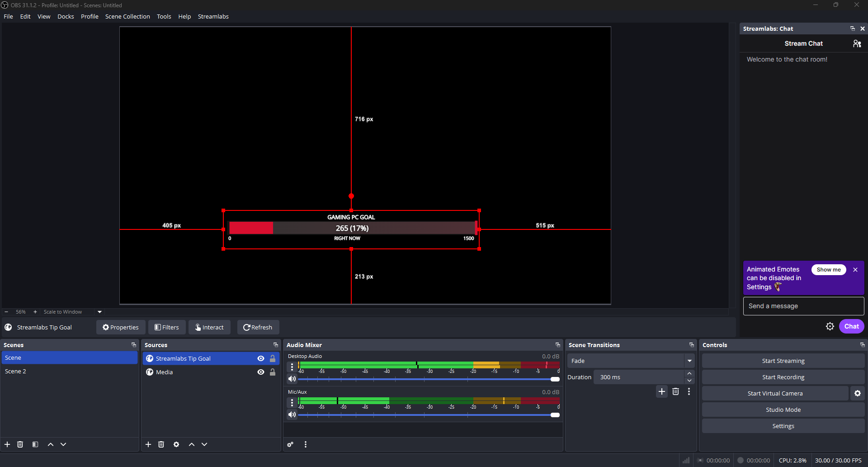This screenshot has width=868, height=467.
Task: Open source properties gear in Sources toolbar
Action: click(176, 444)
